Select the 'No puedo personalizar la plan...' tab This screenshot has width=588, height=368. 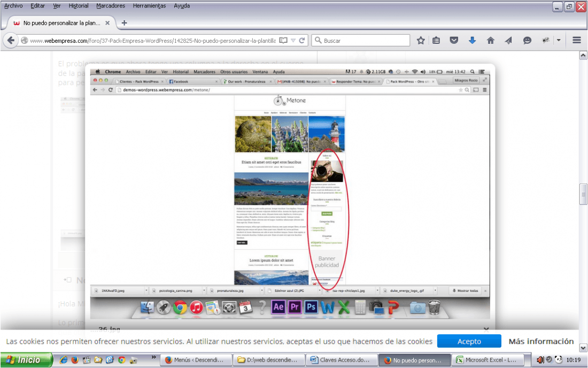62,23
